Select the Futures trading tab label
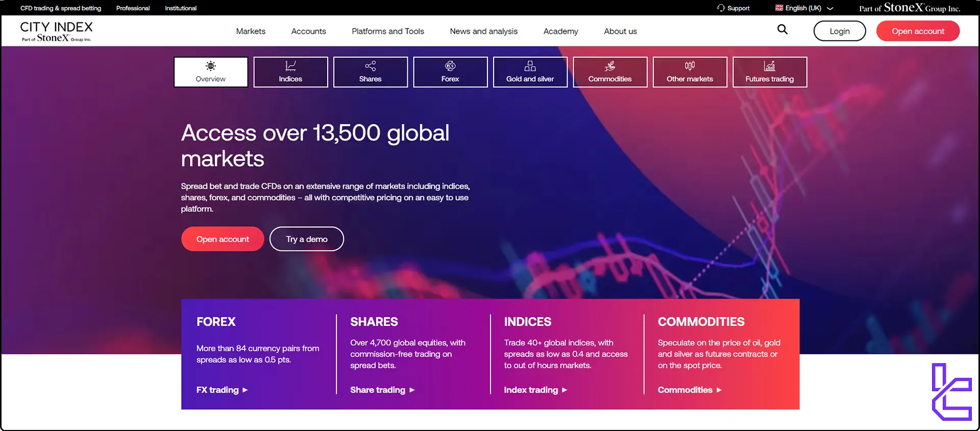The width and height of the screenshot is (980, 431). [769, 79]
